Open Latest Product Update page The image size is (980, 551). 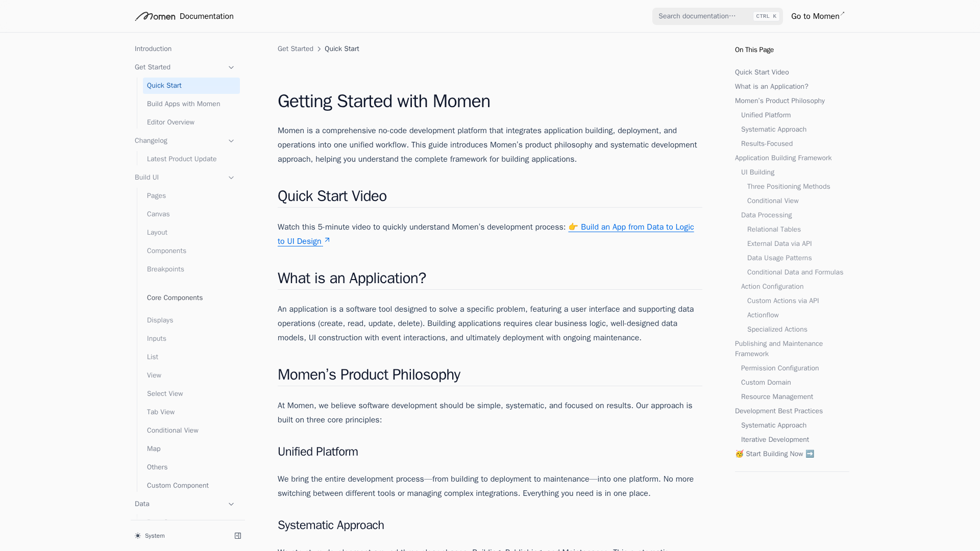click(182, 159)
